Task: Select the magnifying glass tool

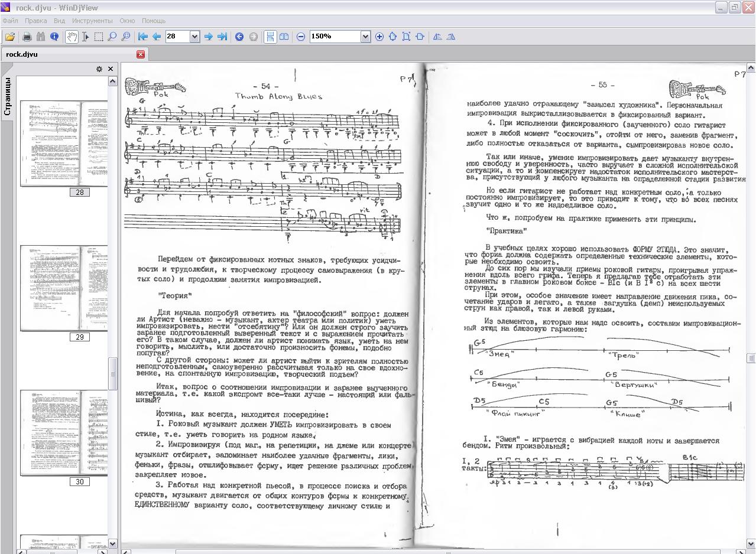Action: (112, 37)
